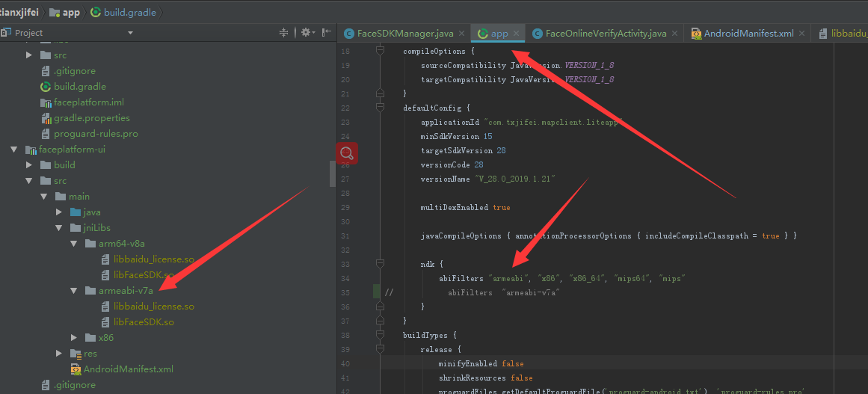Fold the compileOptions block at line 18

(380, 51)
